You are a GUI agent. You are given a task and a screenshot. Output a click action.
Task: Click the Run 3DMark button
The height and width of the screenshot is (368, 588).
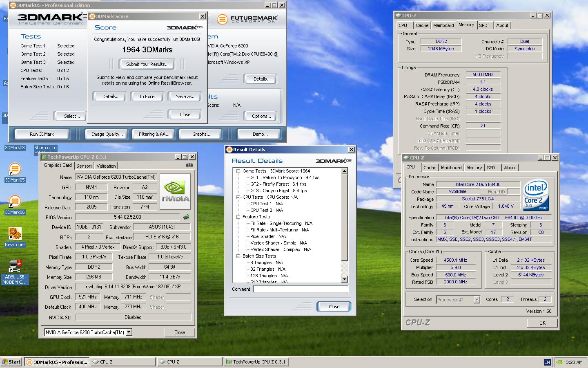pyautogui.click(x=42, y=134)
